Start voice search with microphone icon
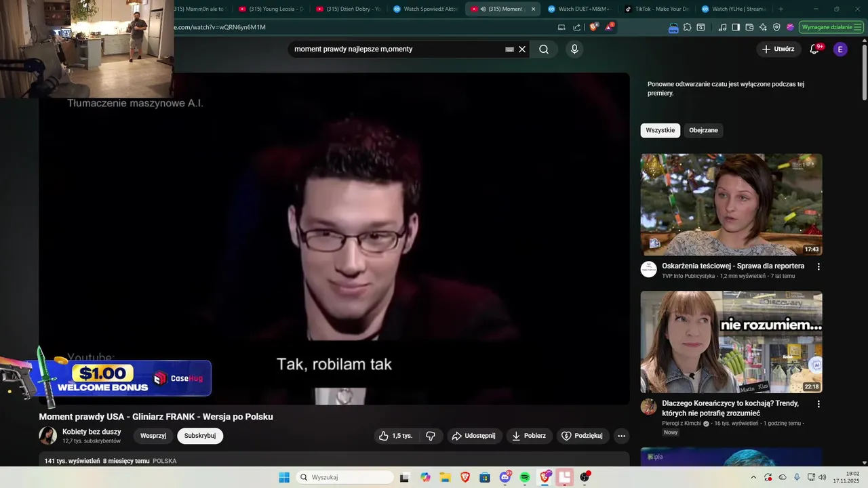Screen dimensions: 868x488 click(574, 49)
